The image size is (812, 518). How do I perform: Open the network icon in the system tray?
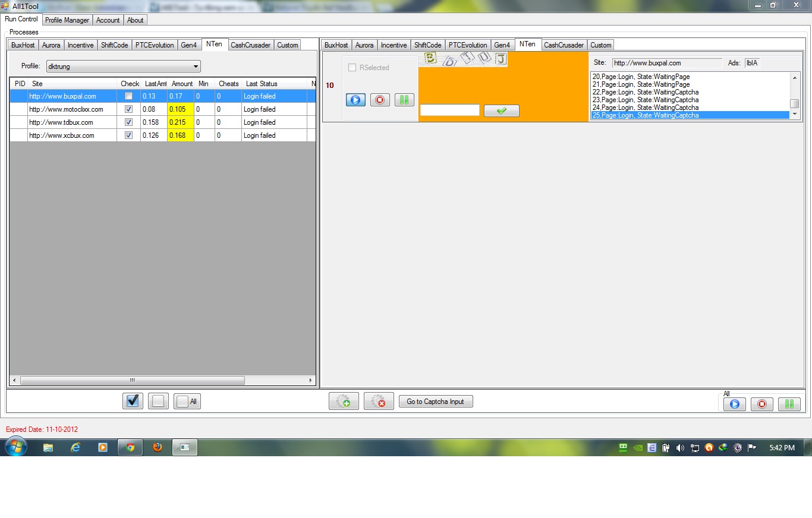(694, 448)
